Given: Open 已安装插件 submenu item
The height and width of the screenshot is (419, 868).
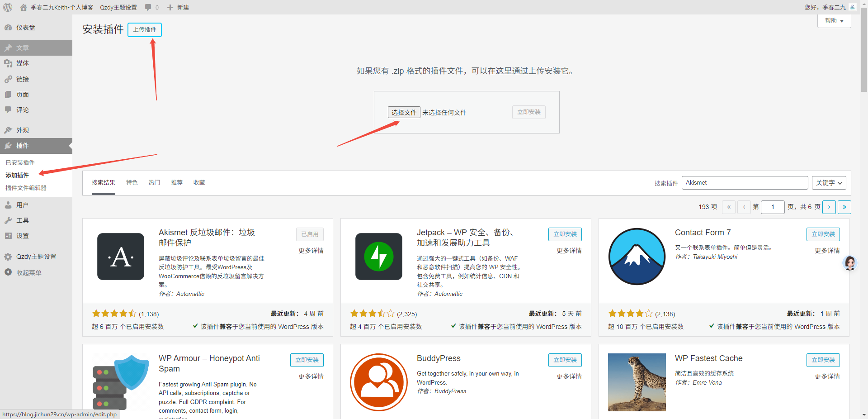Looking at the screenshot, I should 20,162.
